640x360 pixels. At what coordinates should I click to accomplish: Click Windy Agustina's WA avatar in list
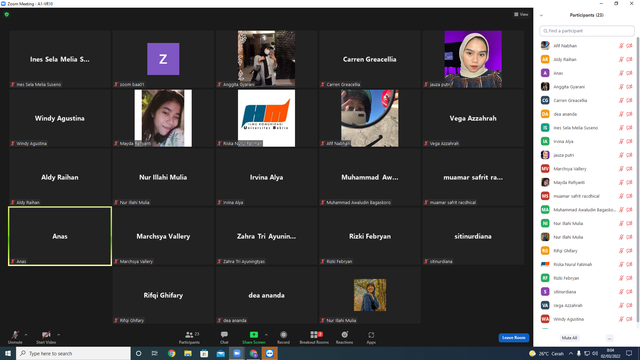(545, 319)
